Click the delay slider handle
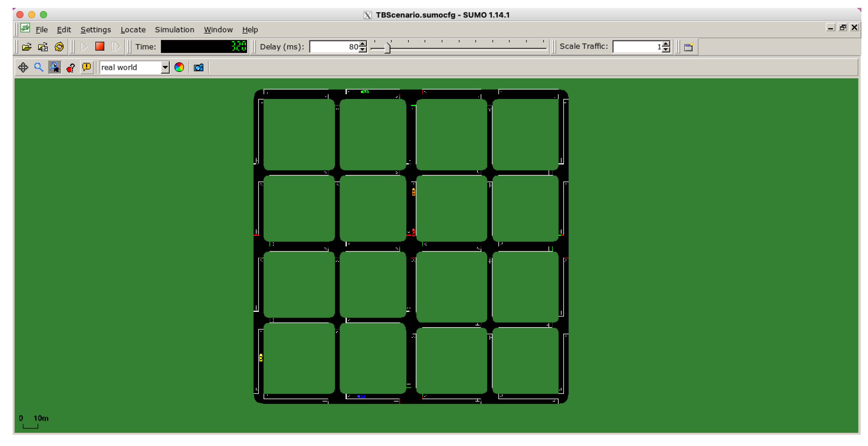This screenshot has width=868, height=446. coord(387,48)
